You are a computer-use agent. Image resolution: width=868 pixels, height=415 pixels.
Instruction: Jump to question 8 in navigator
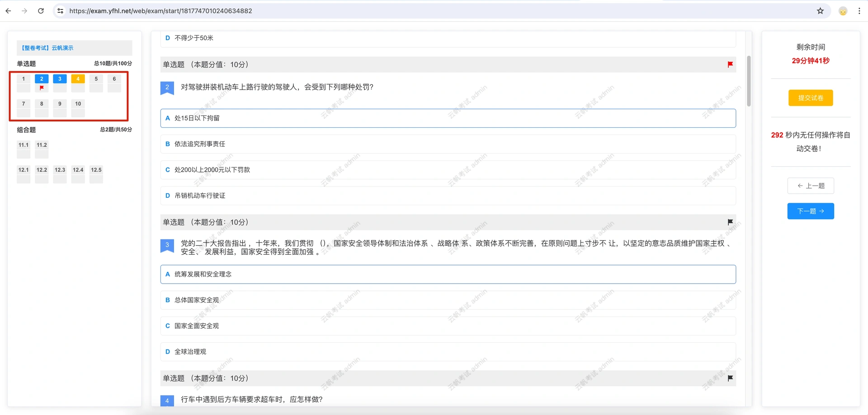point(42,108)
